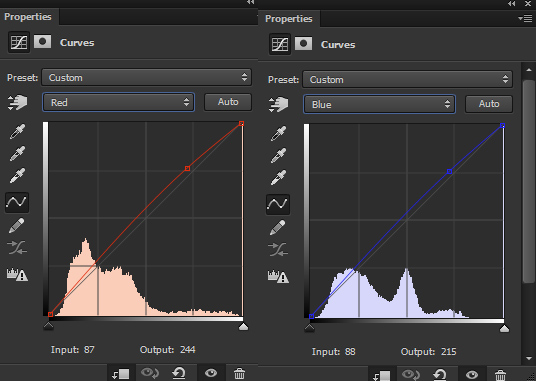Select the on-image adjustment hand tool in Red panel

tap(17, 103)
